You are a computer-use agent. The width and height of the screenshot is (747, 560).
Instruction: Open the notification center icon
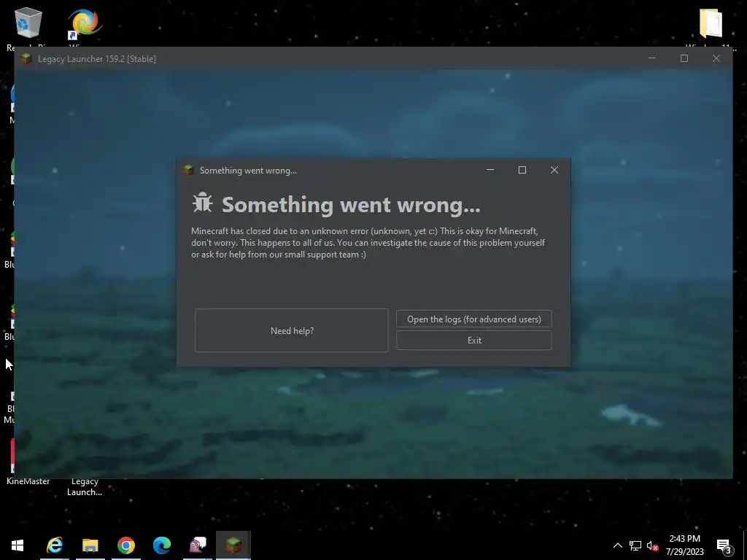click(724, 545)
